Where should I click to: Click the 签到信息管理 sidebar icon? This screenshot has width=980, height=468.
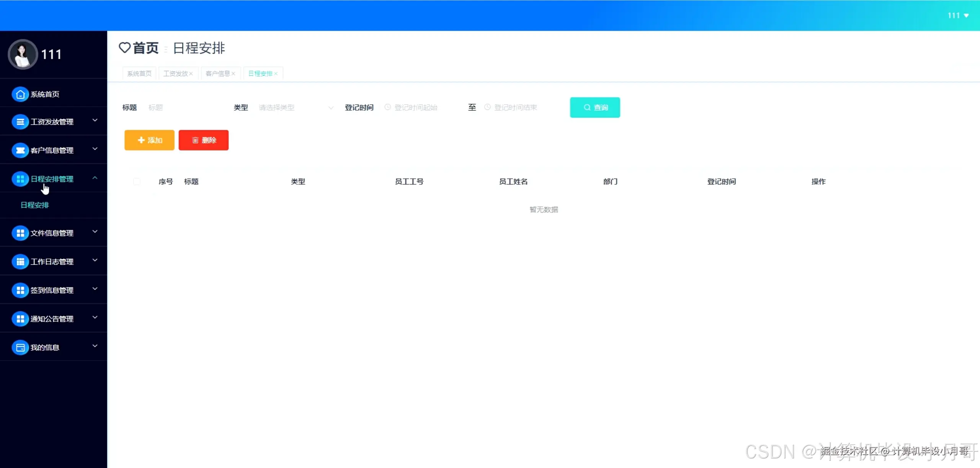[20, 290]
